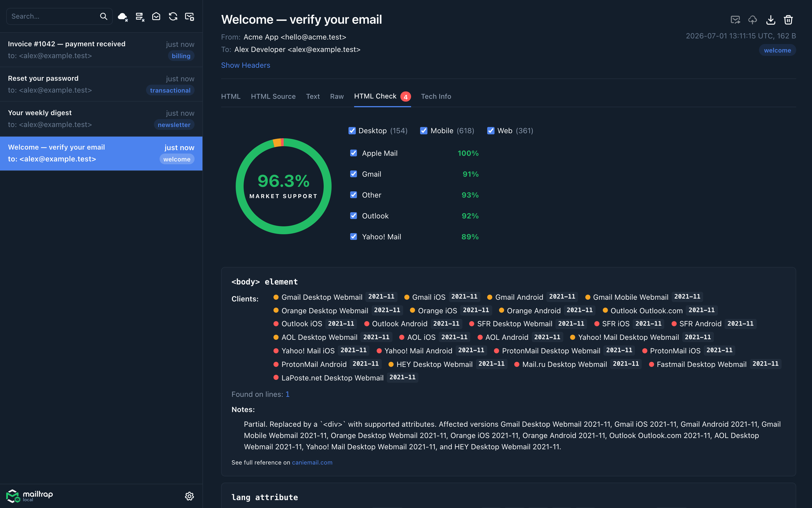Toggle the Apple Mail checkbox
Viewport: 812px width, 508px height.
(353, 153)
